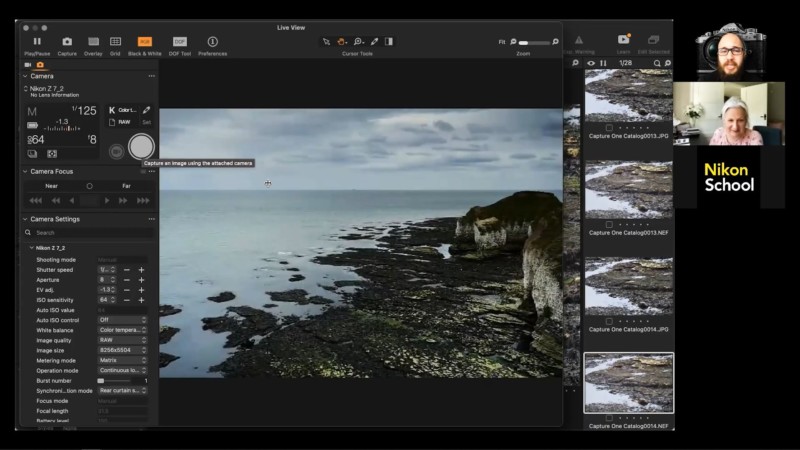
Task: Click the zoom out magnifier icon
Action: click(513, 42)
